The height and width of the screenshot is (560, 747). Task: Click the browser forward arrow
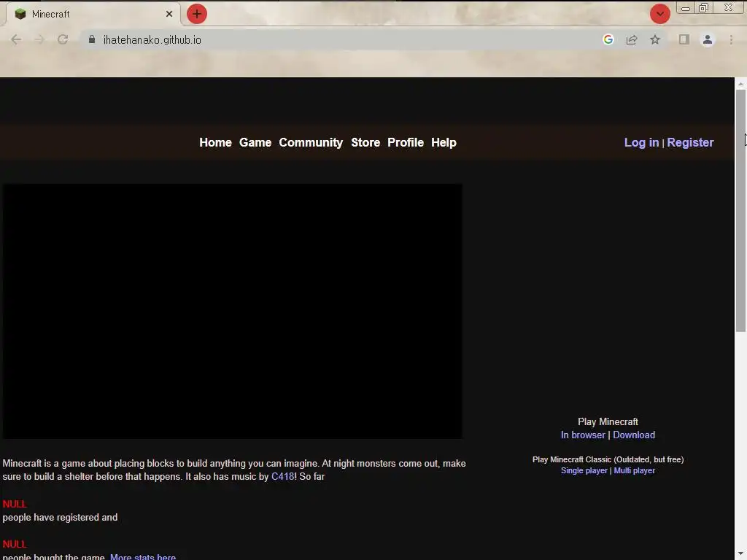coord(39,39)
